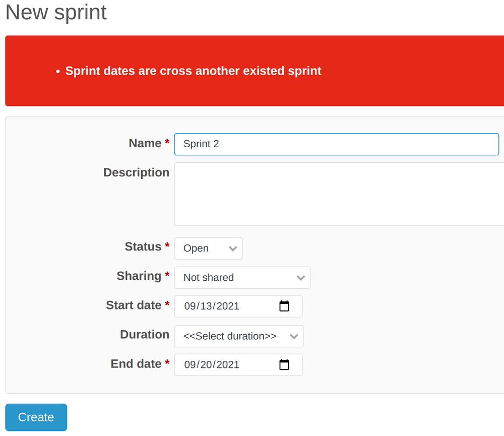
Task: Click the Name field label
Action: click(x=142, y=143)
